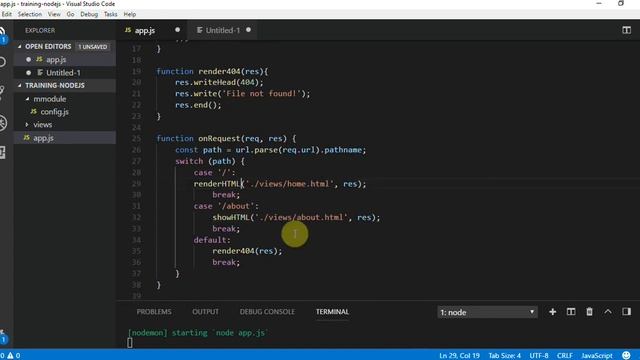Select app.js under Open Editors
This screenshot has width=640, height=360.
tap(65, 60)
